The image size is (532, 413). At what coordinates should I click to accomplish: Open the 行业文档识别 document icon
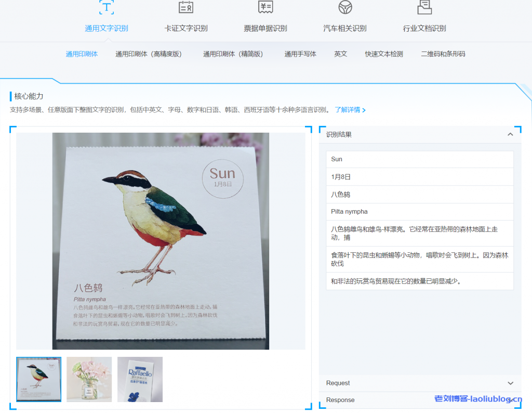pyautogui.click(x=424, y=8)
